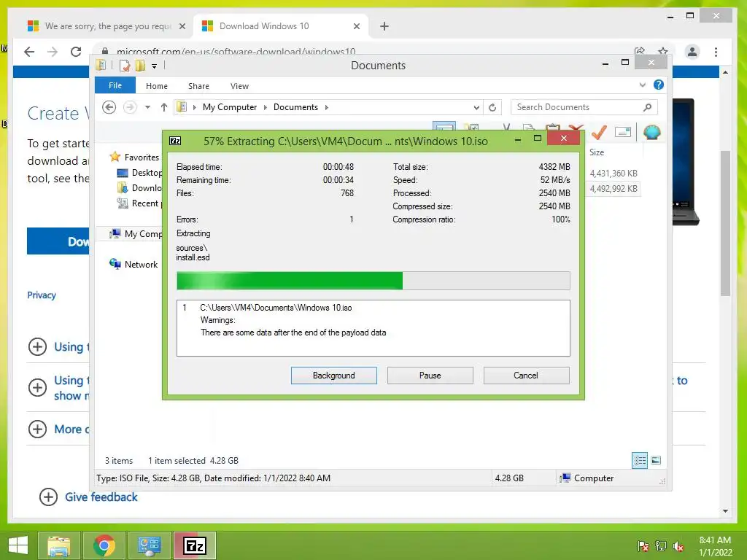Open Customize Quick Access Toolbar dropdown

click(x=155, y=66)
